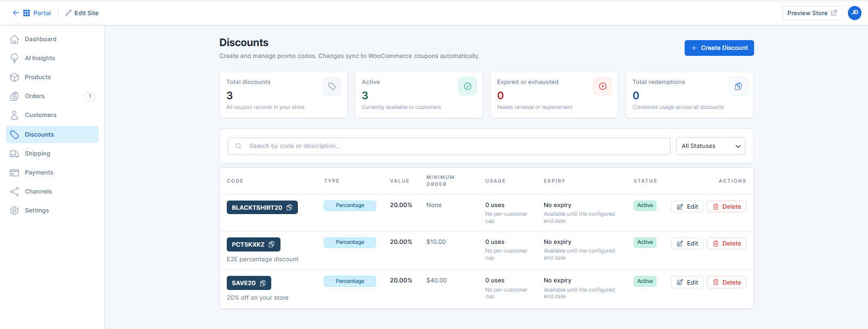Click the Active status of BLACKTSHIRT20

pyautogui.click(x=645, y=205)
